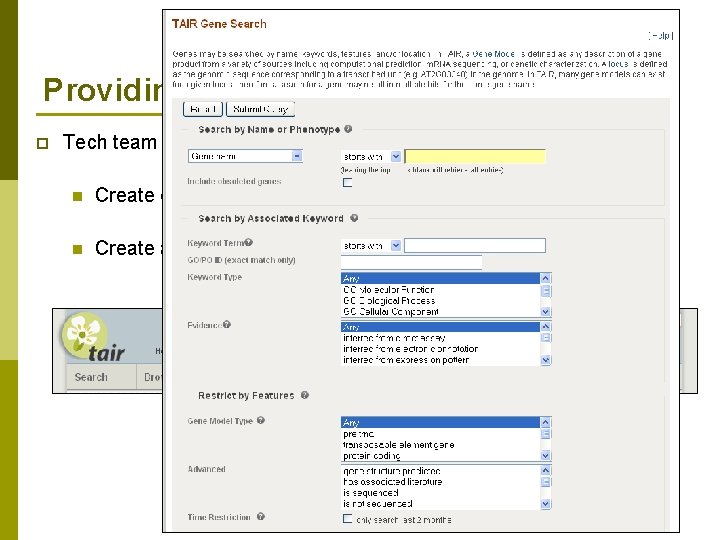Select GO Cellular Component keyword type
Image resolution: width=720 pixels, height=540 pixels.
[x=440, y=312]
